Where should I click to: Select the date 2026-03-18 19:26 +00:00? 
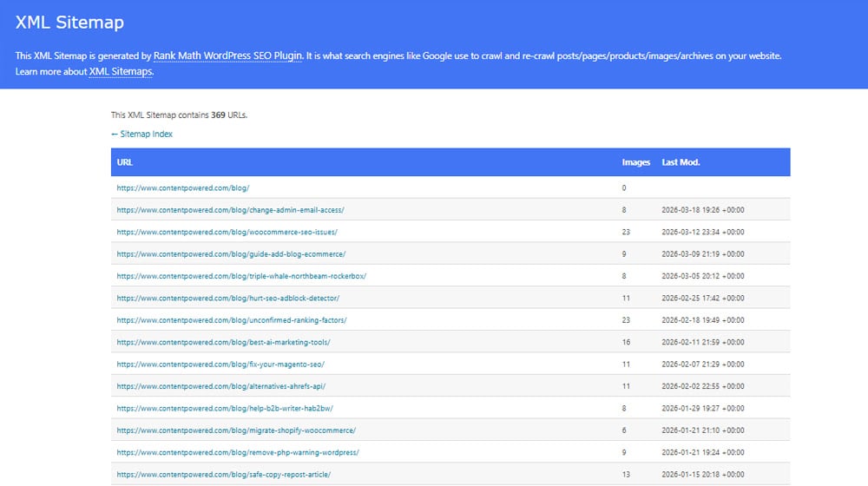point(703,210)
